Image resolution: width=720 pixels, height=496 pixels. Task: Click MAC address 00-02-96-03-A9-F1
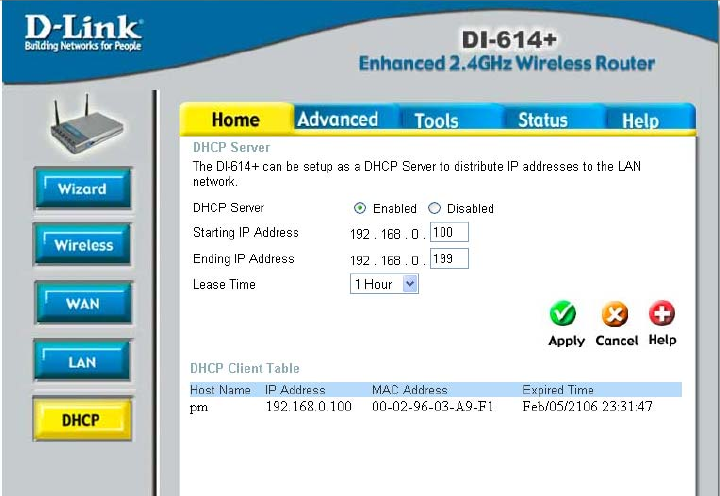click(433, 406)
